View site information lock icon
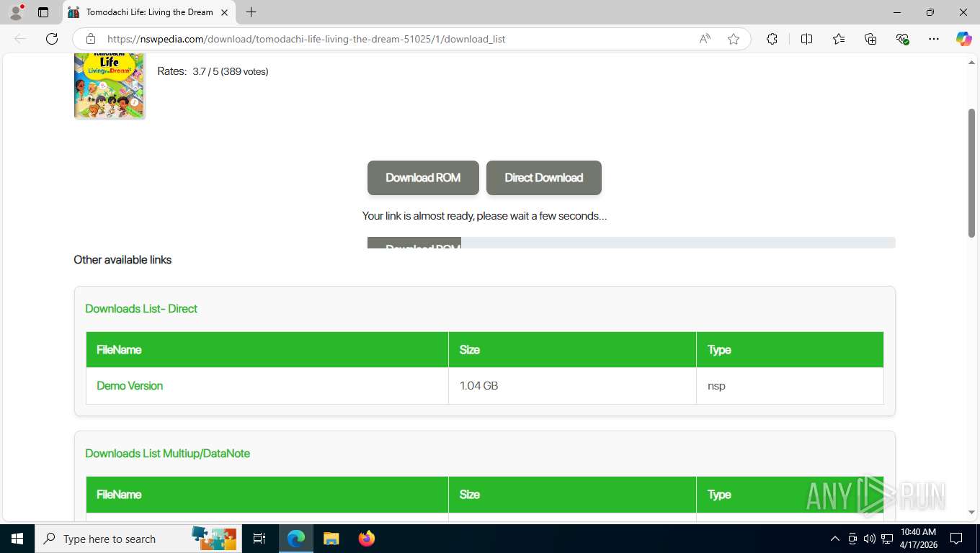This screenshot has width=980, height=553. click(91, 39)
